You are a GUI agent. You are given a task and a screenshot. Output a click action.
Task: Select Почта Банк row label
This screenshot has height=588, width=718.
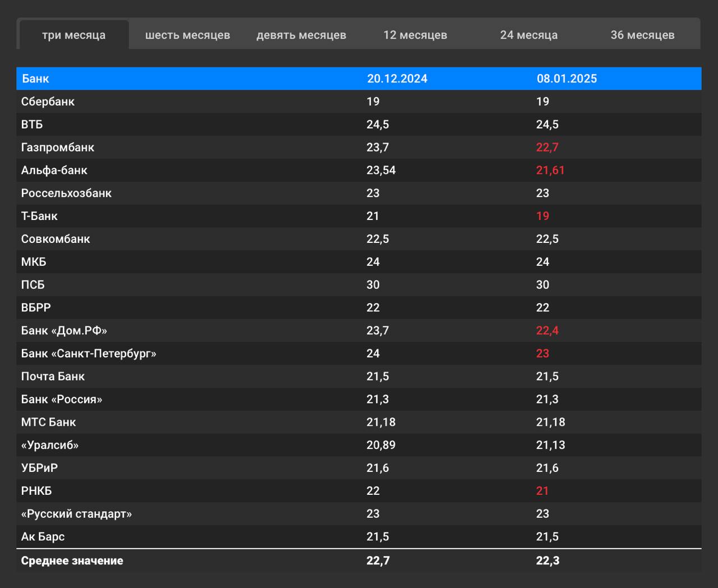click(x=53, y=376)
